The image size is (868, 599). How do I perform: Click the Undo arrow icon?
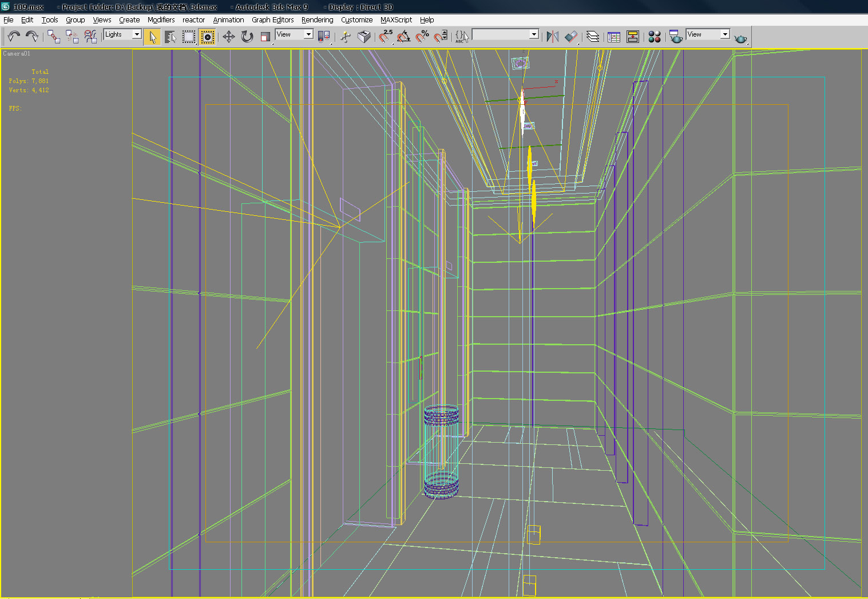coord(14,37)
